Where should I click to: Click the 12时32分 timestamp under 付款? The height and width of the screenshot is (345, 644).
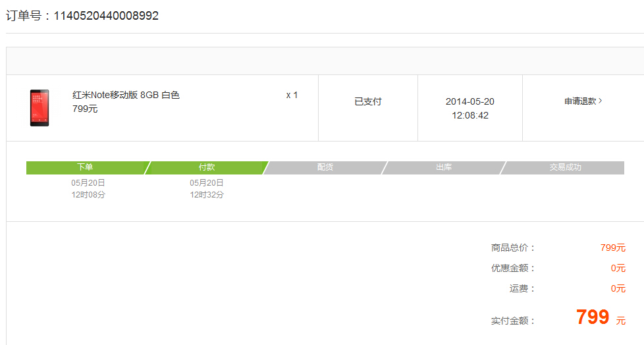(x=207, y=195)
